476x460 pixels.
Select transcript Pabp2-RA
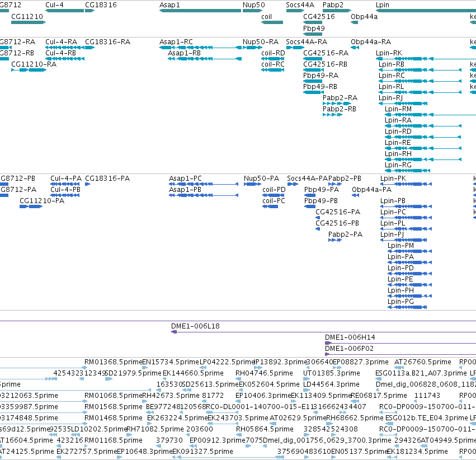(x=337, y=104)
